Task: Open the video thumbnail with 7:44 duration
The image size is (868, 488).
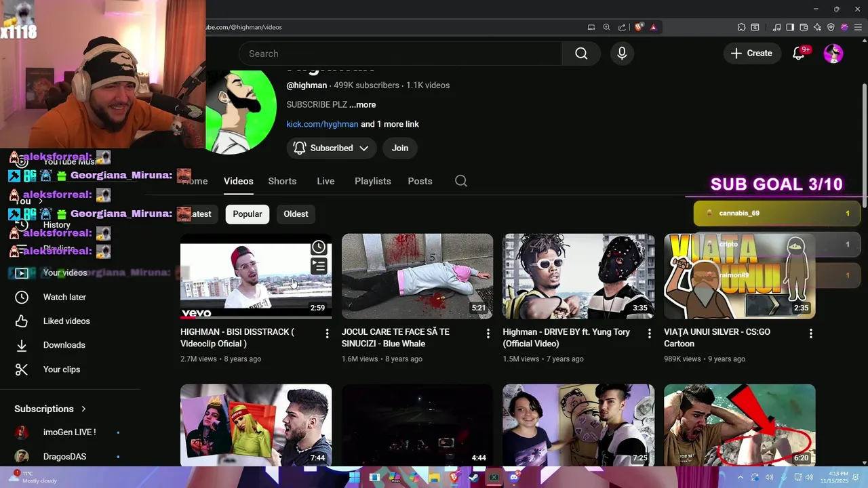Action: coord(256,425)
